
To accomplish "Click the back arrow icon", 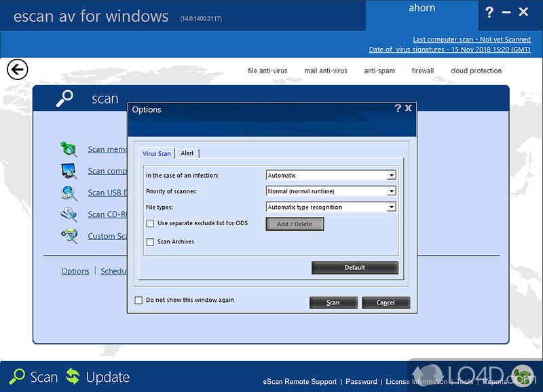I will click(17, 69).
